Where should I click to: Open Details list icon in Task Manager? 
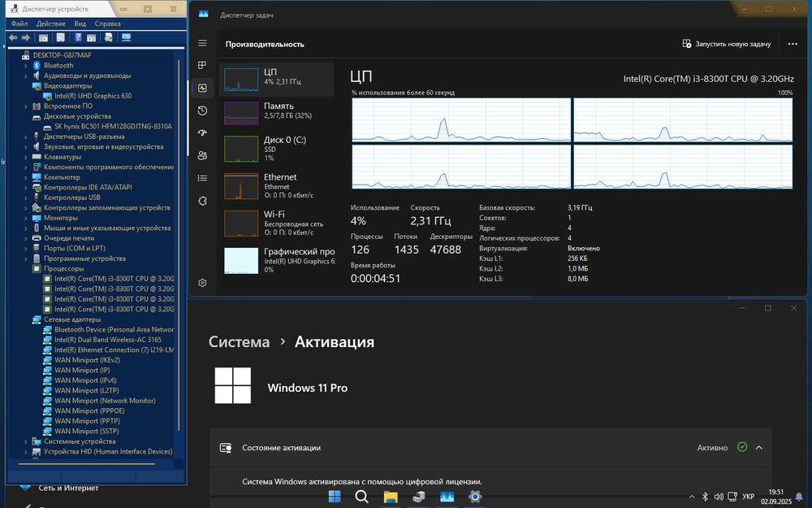coord(202,178)
